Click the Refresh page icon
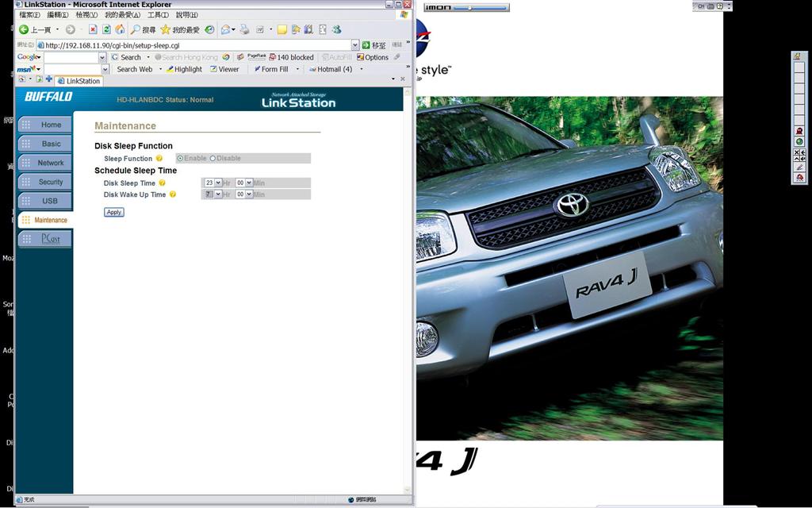812x508 pixels. [x=106, y=29]
